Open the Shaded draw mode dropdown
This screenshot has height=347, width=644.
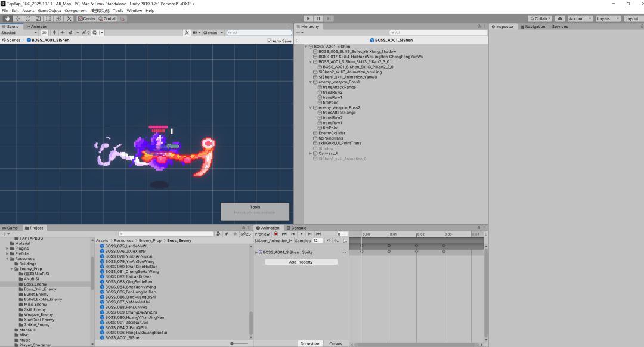[18, 33]
